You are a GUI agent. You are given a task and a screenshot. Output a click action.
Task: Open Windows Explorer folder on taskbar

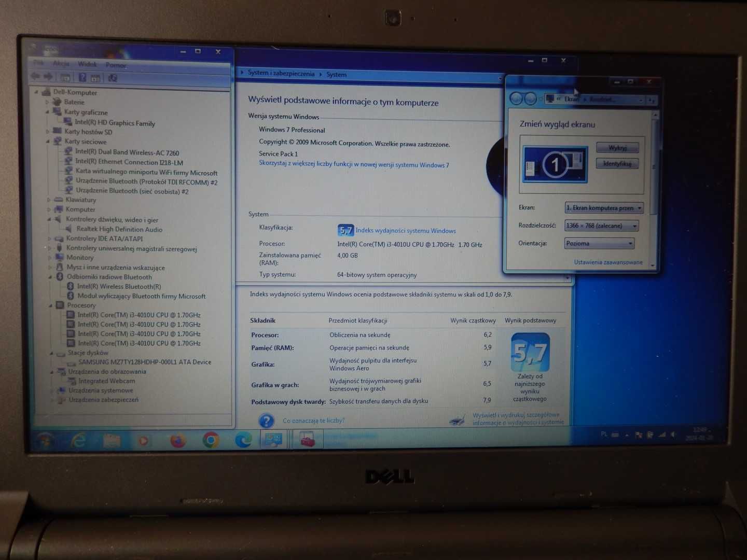pyautogui.click(x=112, y=441)
